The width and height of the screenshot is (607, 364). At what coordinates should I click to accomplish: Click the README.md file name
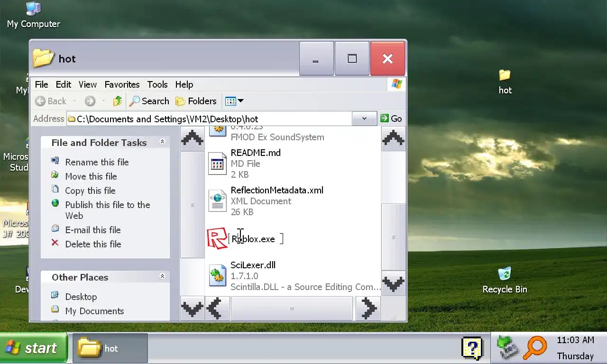tap(256, 153)
